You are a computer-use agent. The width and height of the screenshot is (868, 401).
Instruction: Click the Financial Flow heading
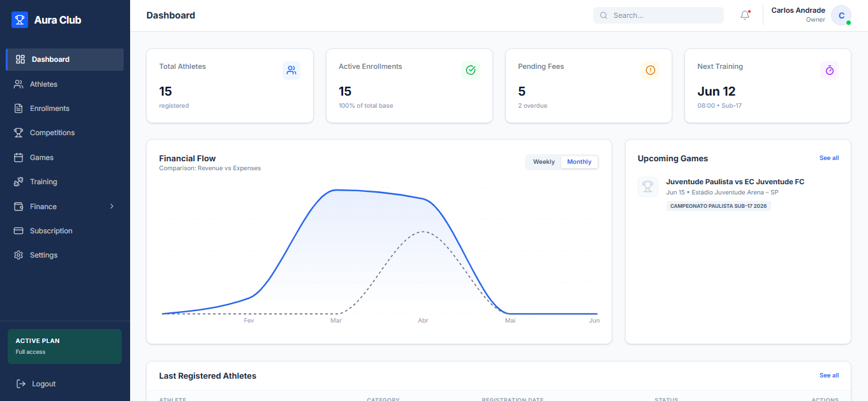coord(188,158)
